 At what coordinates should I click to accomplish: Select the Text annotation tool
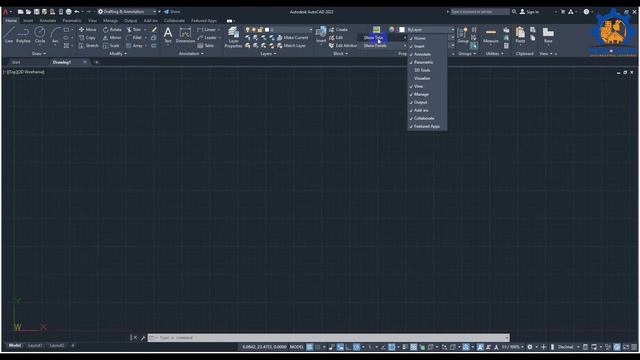coord(168,35)
